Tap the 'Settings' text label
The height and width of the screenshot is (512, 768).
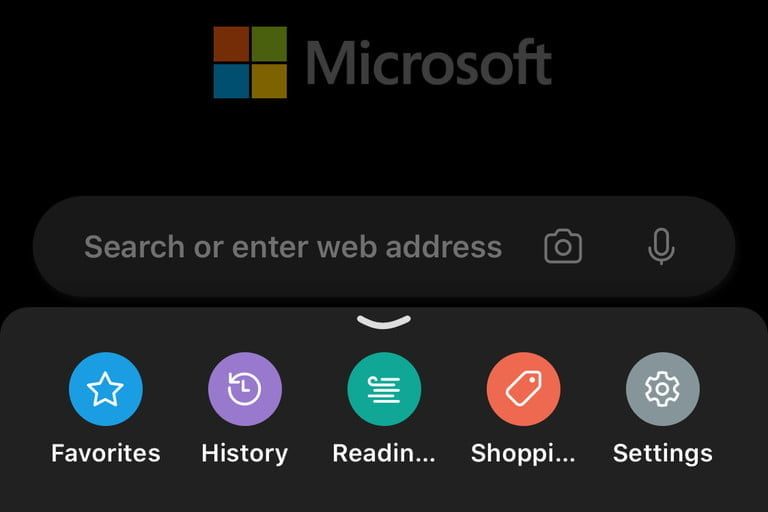[663, 454]
